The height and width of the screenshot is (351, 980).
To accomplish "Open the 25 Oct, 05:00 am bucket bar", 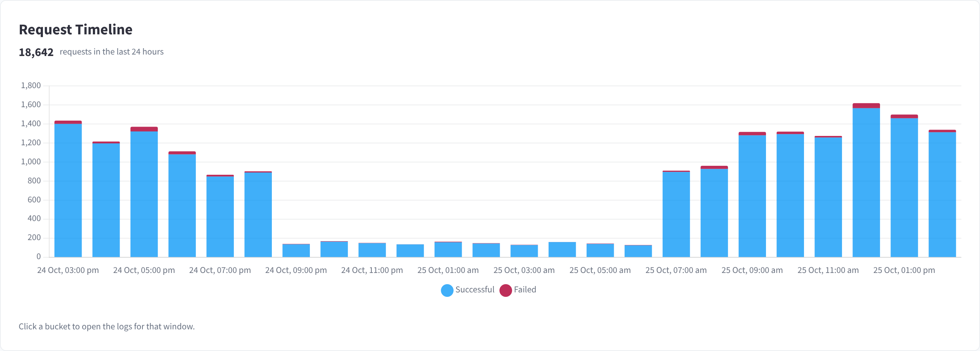I will pyautogui.click(x=600, y=250).
